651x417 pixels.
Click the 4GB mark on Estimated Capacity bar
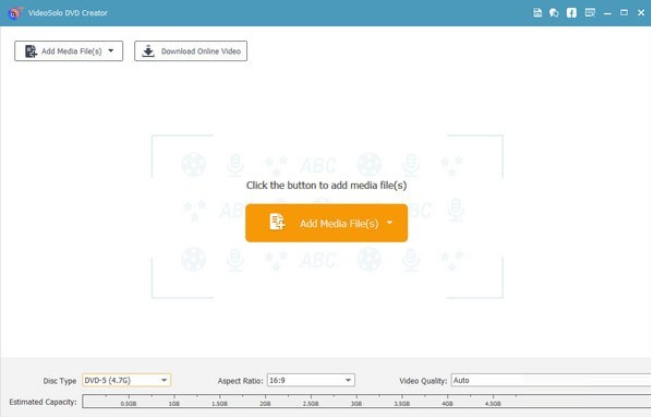447,403
